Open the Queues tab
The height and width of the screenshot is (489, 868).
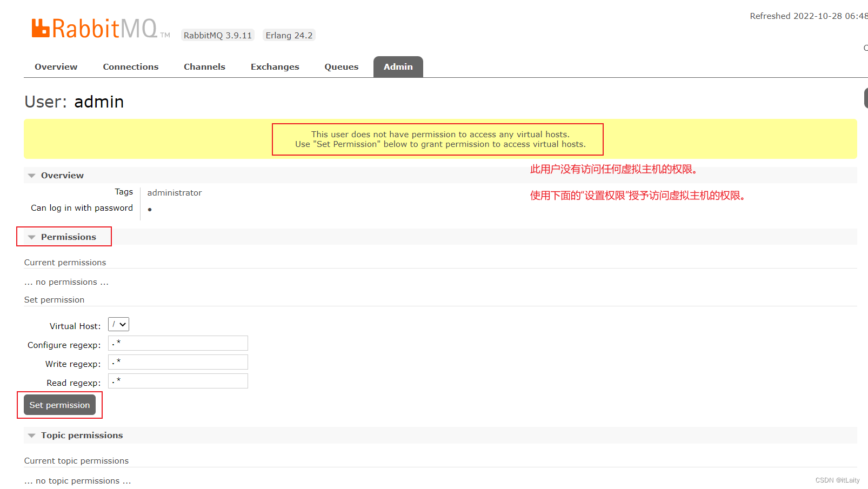342,67
